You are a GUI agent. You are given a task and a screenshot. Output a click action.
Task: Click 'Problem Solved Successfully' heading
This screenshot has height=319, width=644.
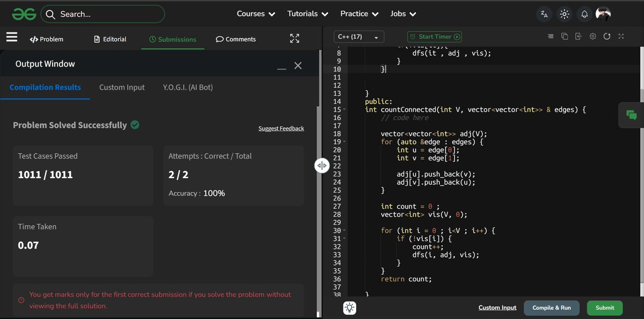coord(70,125)
